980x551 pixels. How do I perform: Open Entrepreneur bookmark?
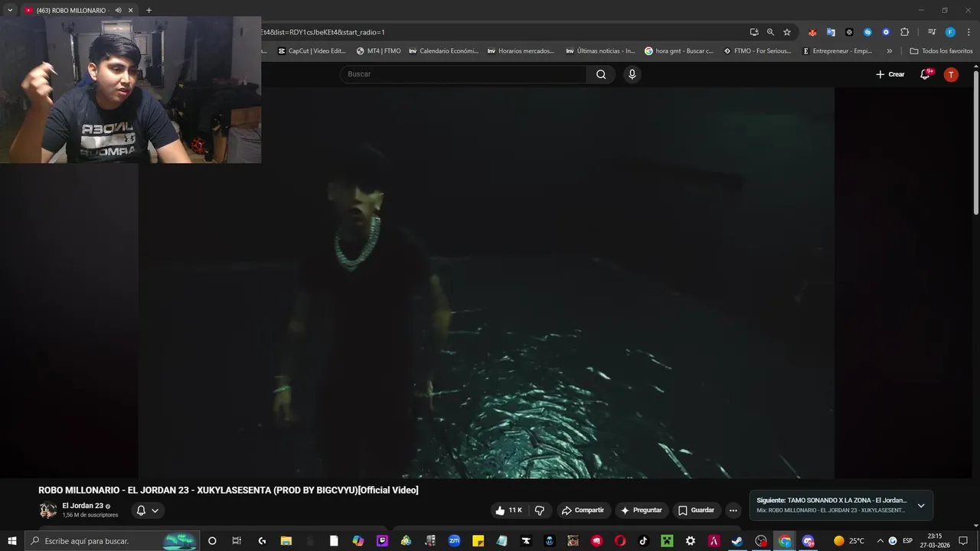838,51
